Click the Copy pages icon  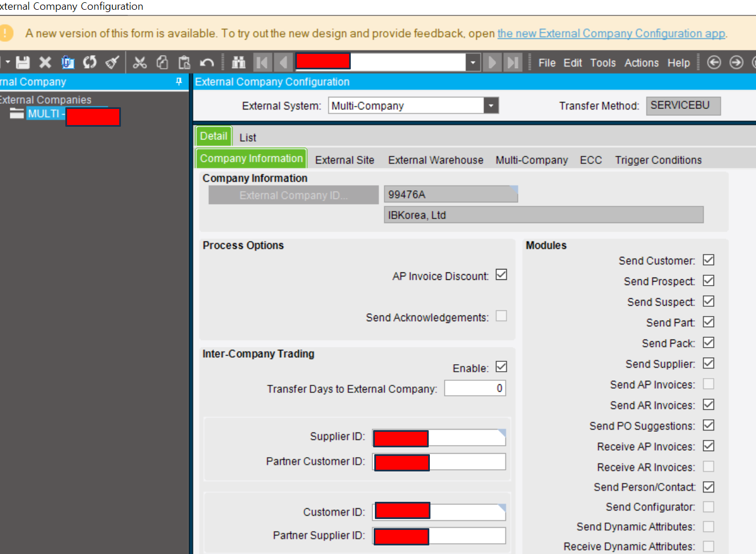[x=162, y=63]
